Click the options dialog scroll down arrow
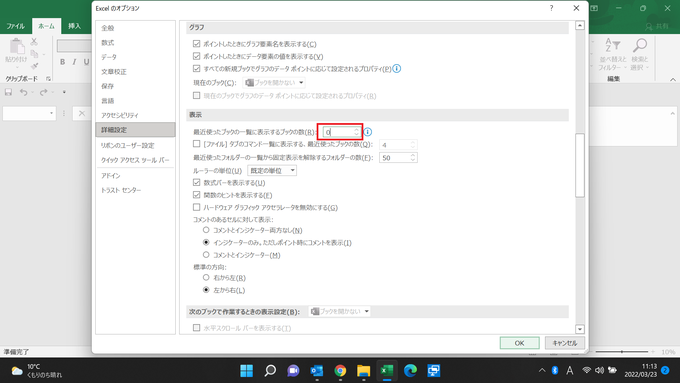 [580, 329]
